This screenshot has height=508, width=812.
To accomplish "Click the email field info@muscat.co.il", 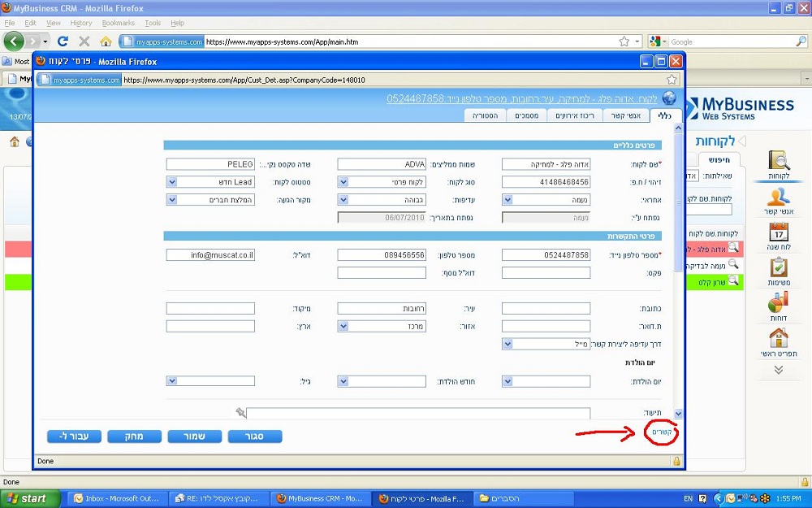I will pos(210,254).
